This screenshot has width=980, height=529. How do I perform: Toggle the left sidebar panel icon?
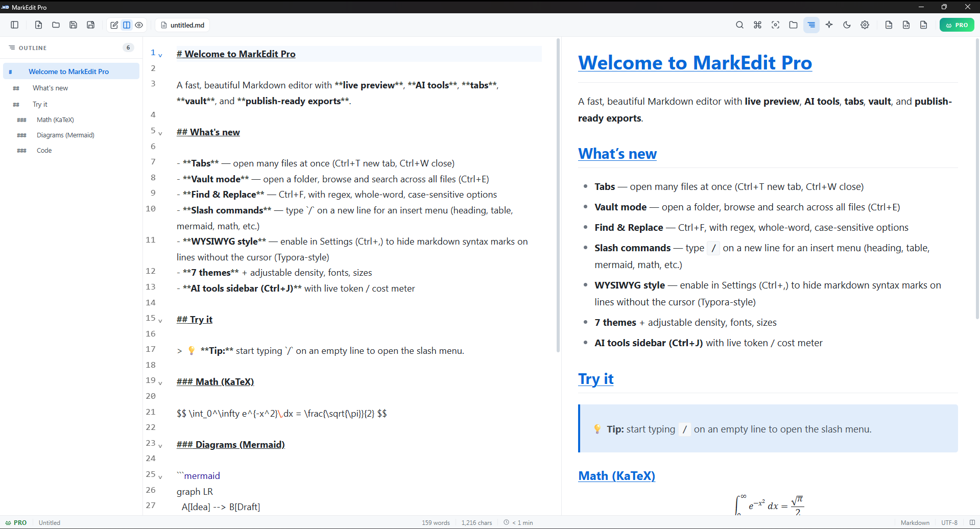[14, 25]
